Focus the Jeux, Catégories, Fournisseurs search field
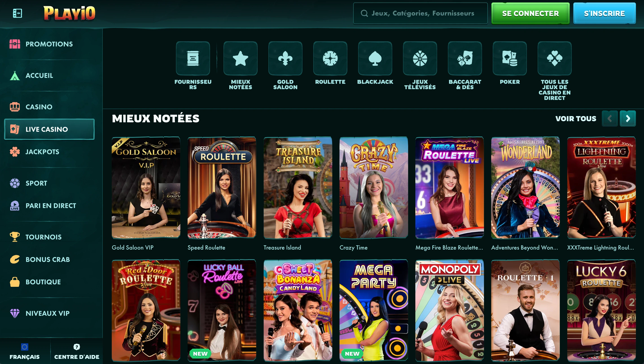 420,13
